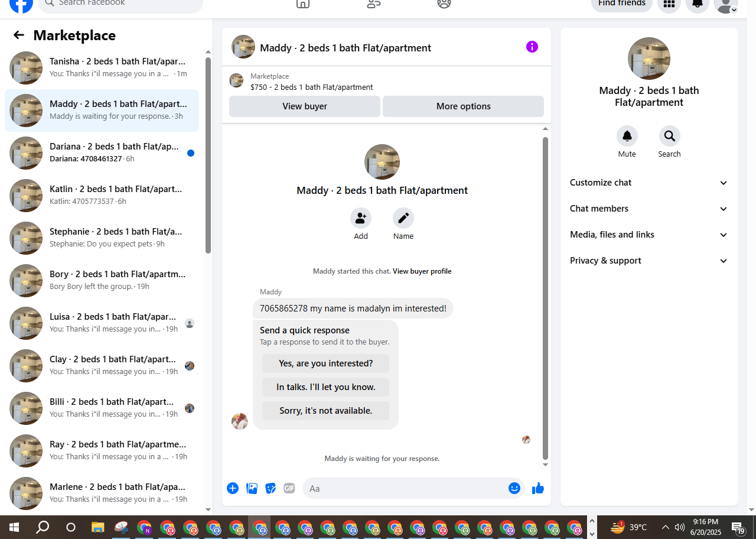Image resolution: width=756 pixels, height=539 pixels.
Task: Open Dariana conversation
Action: [x=102, y=153]
